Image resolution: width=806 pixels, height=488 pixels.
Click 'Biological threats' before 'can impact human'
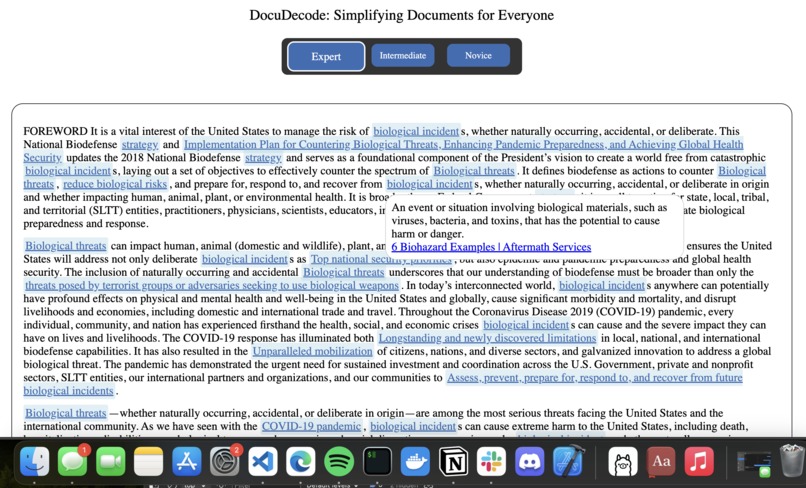(65, 246)
